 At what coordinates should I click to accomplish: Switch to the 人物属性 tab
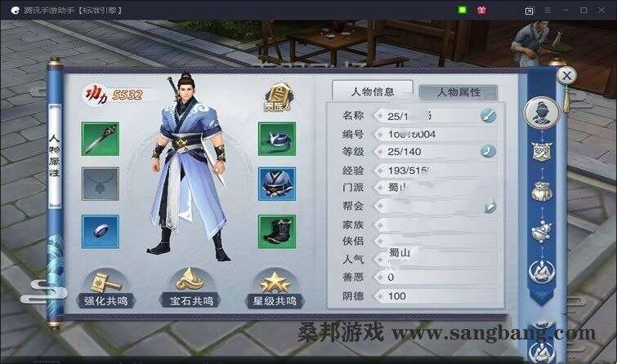458,92
